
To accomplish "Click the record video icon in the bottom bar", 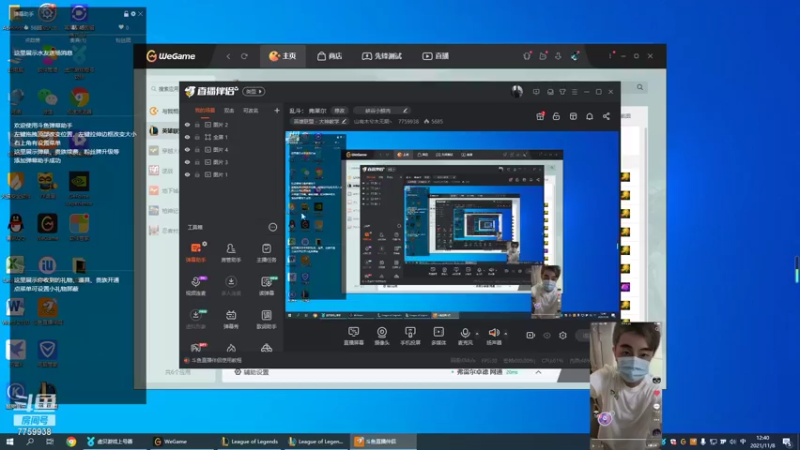I will coord(531,335).
